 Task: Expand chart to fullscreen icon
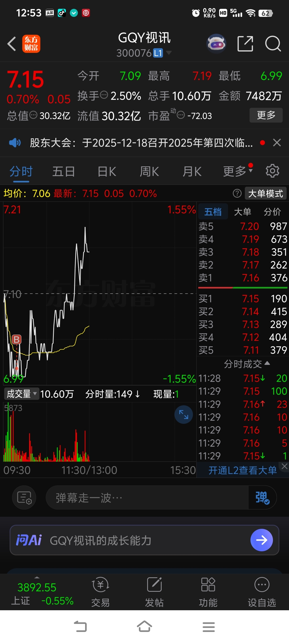[x=184, y=415]
